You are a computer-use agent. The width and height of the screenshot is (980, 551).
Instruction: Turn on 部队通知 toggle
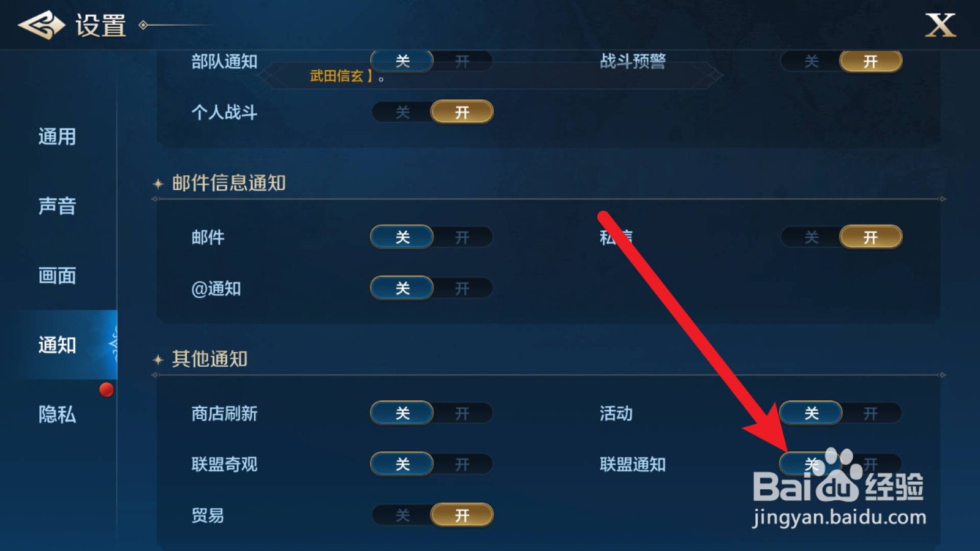[462, 61]
